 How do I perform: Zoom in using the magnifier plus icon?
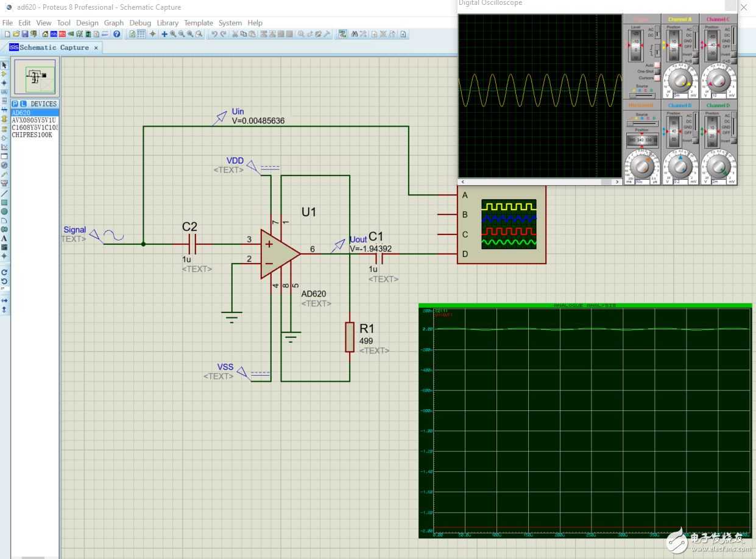(172, 34)
